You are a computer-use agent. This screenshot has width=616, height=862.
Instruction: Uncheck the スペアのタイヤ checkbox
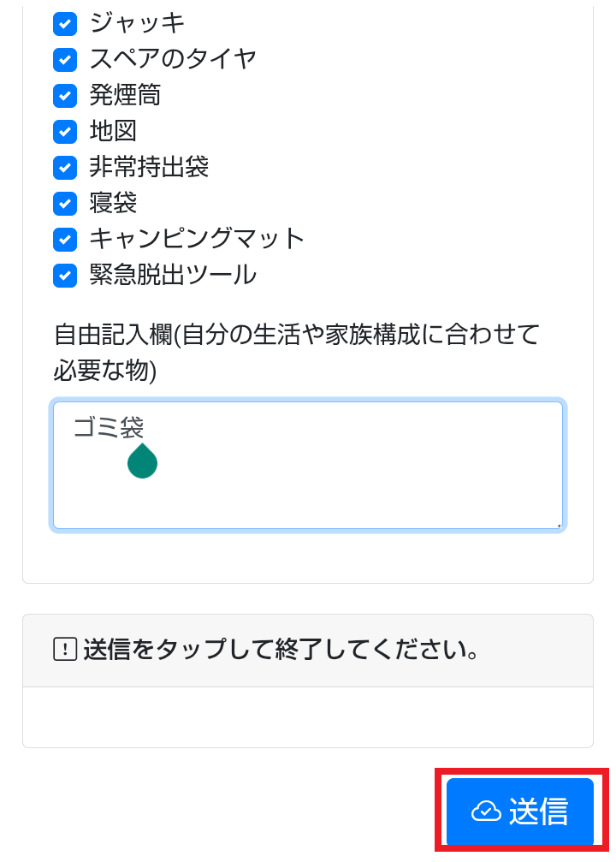(65, 60)
